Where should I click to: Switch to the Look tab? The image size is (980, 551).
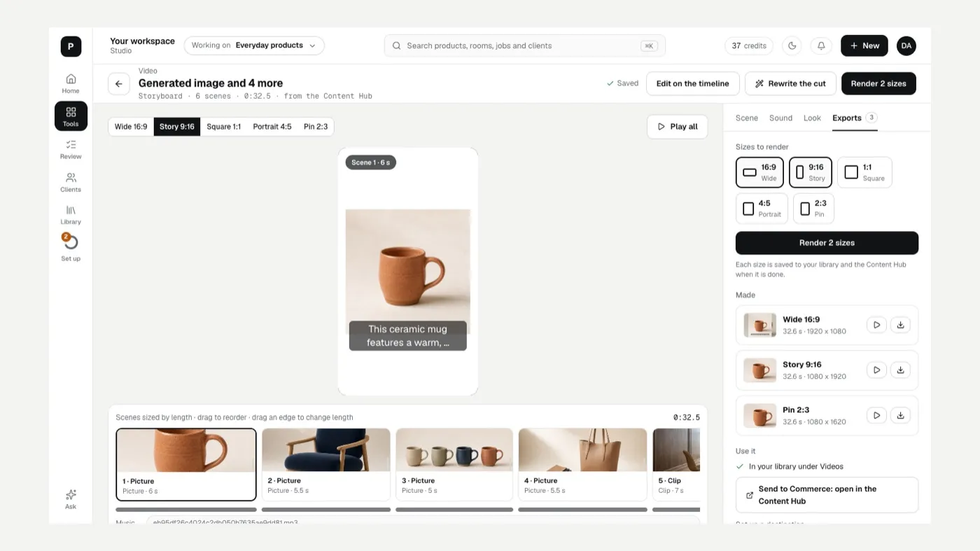pyautogui.click(x=812, y=118)
